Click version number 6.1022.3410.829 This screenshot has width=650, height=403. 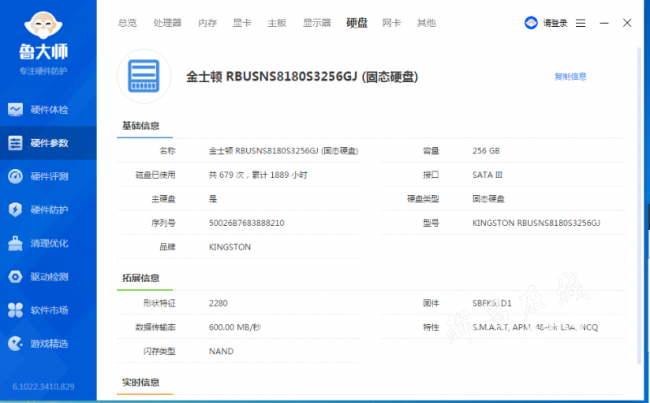point(43,387)
